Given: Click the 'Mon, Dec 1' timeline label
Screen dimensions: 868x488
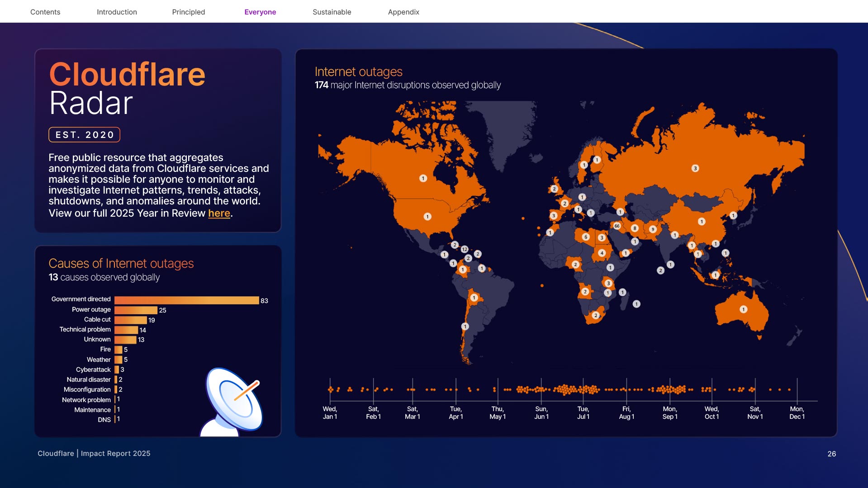Looking at the screenshot, I should click(x=797, y=412).
